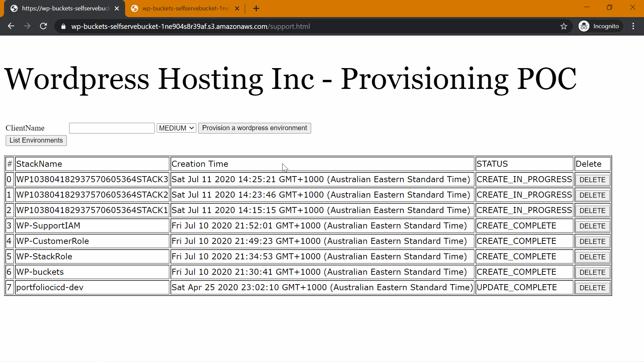Select the WP-SupportIAM stack name cell

tap(92, 226)
